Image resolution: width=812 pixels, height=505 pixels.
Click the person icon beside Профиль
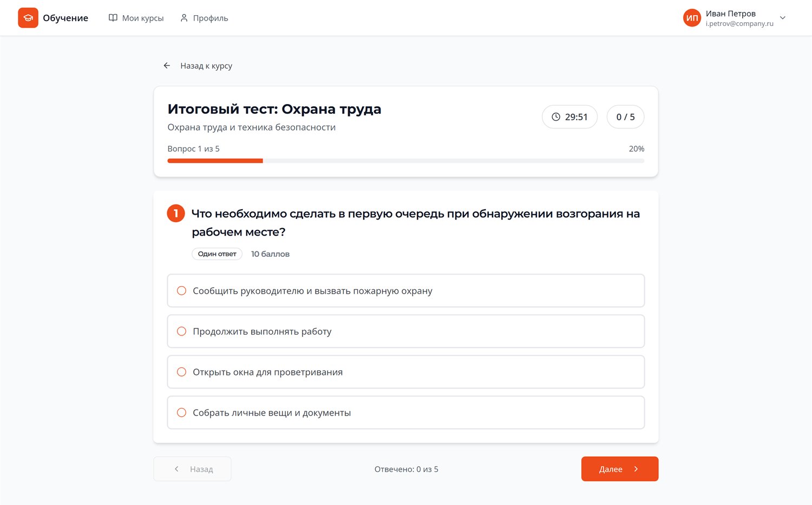[x=184, y=18]
